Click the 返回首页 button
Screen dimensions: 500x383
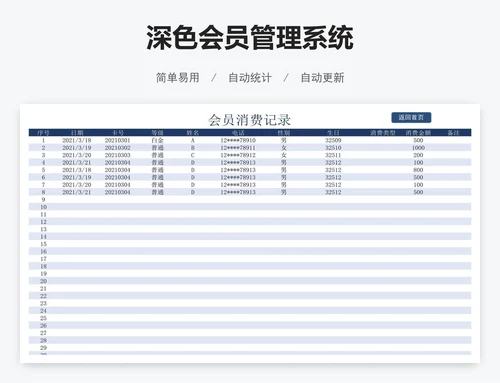(411, 117)
